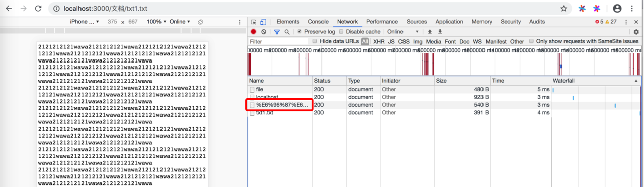Switch to the Elements tab

pyautogui.click(x=288, y=22)
